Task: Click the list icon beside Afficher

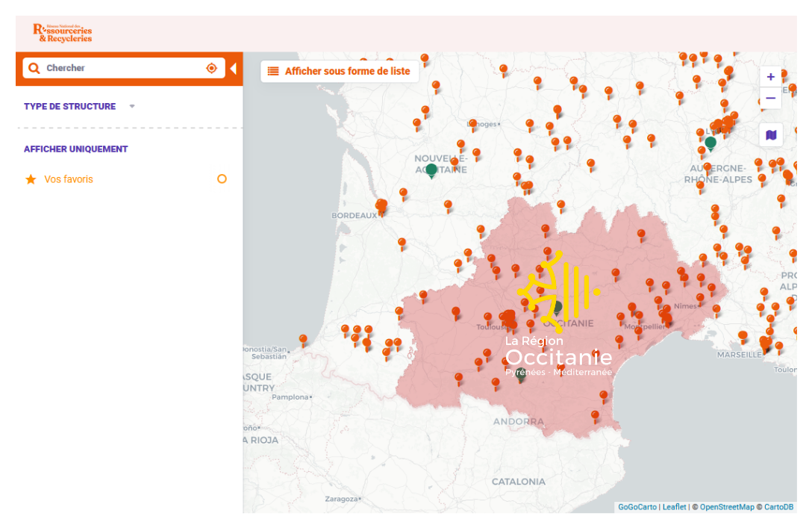Action: pyautogui.click(x=273, y=71)
